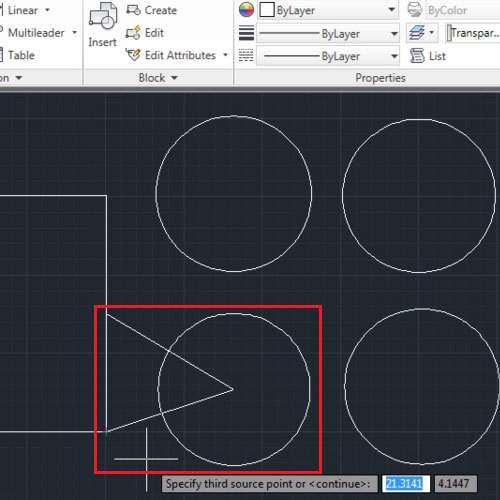Image resolution: width=500 pixels, height=500 pixels.
Task: Click the white ByLayer color swatch
Action: click(267, 10)
